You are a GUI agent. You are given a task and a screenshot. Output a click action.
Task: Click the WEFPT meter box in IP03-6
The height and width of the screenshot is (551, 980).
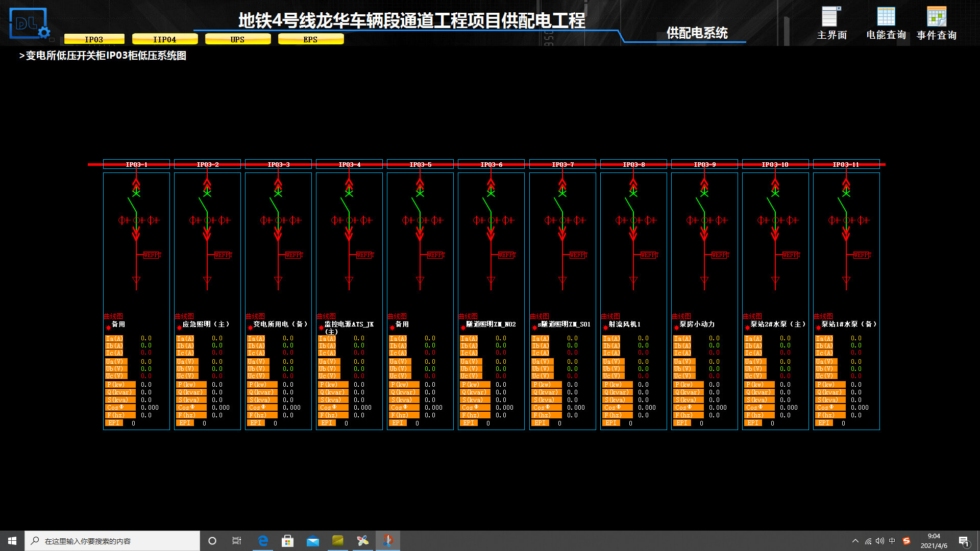(506, 255)
